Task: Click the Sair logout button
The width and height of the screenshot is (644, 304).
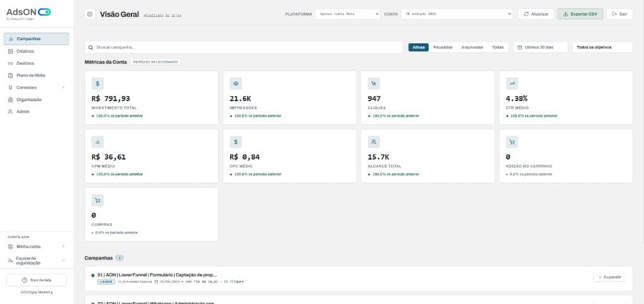Action: click(x=619, y=14)
